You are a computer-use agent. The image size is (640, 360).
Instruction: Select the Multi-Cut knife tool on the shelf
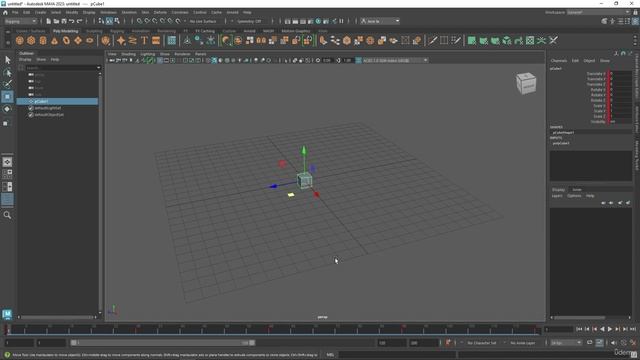tap(432, 40)
